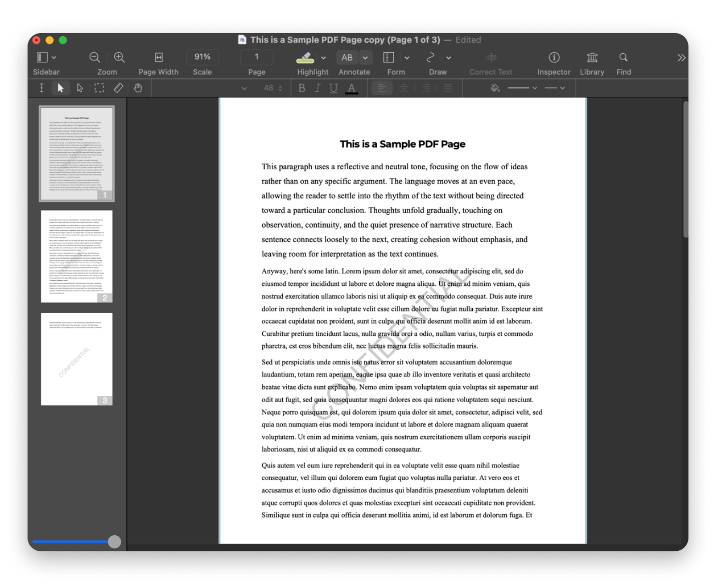Open the Highlight color dropdown

point(324,57)
